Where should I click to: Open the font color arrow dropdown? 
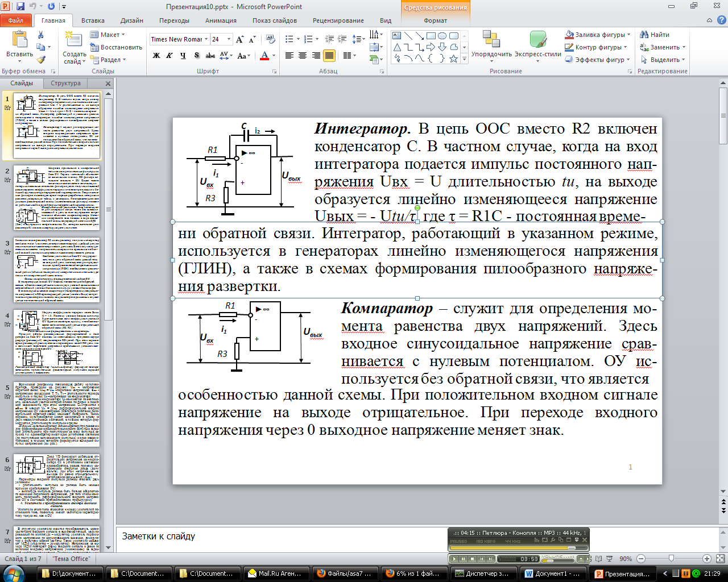point(274,56)
